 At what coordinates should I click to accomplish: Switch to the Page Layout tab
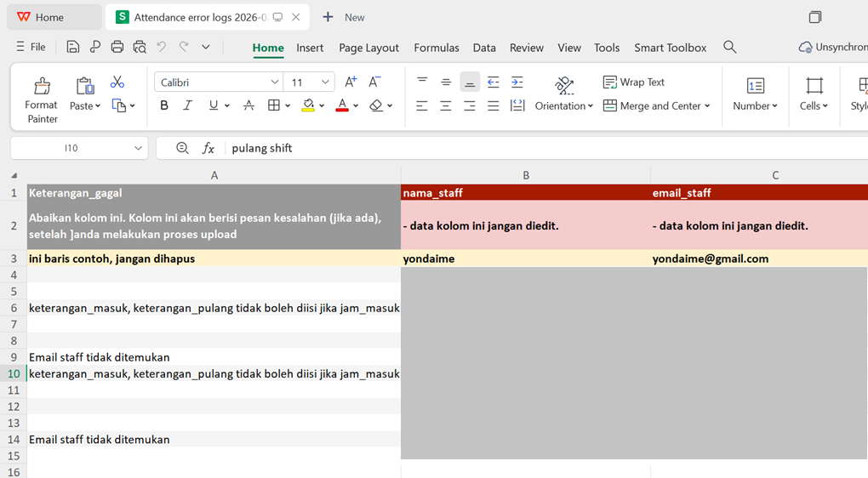coord(368,48)
